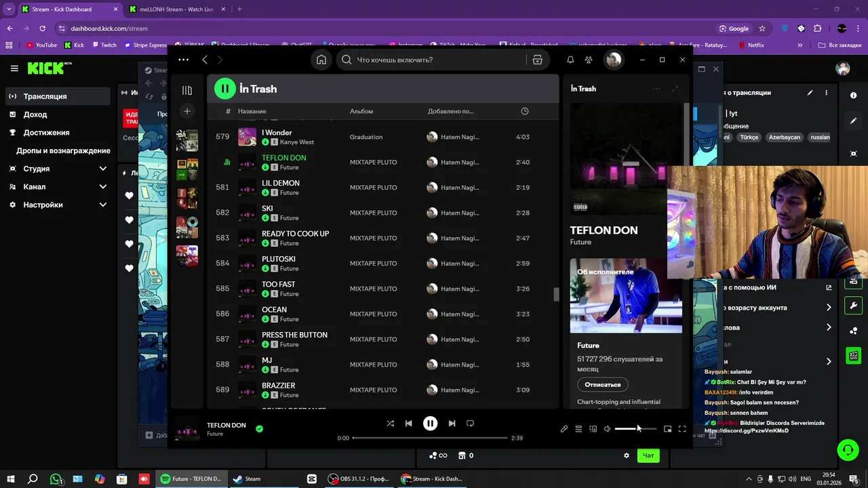868x488 pixels.
Task: Open artist link Future under SKI
Action: point(289,218)
